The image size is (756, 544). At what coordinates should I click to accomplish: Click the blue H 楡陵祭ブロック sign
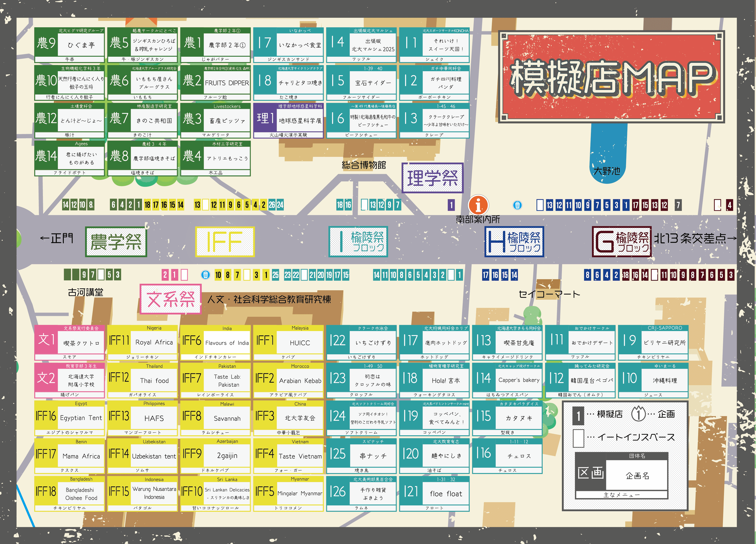pos(514,242)
